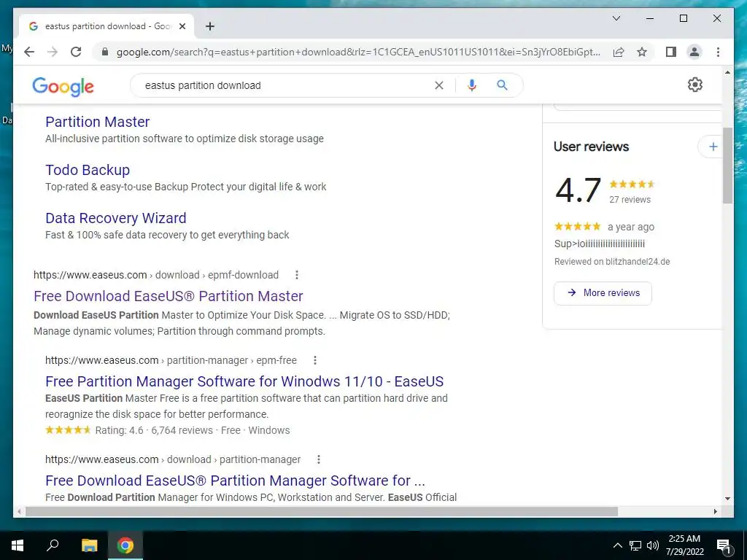The width and height of the screenshot is (747, 560).
Task: Click the 4.7 rating number
Action: 578,190
